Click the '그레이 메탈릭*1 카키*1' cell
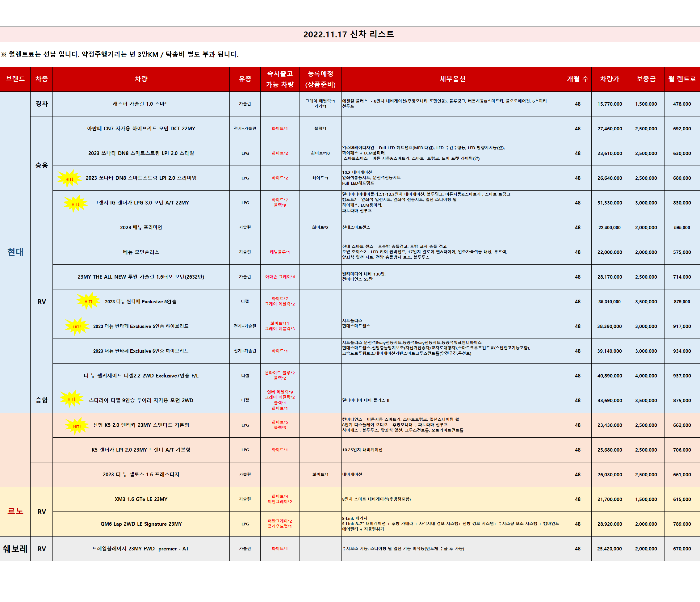Viewport: 700px width, 602px height. coord(320,104)
